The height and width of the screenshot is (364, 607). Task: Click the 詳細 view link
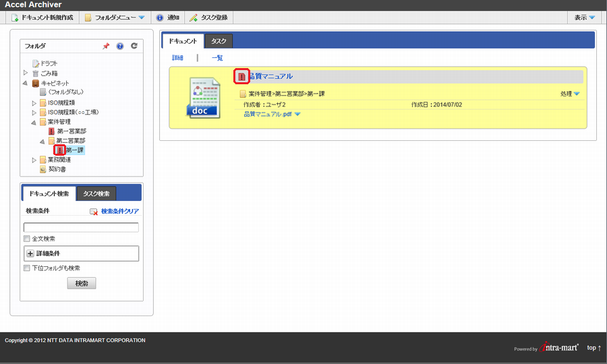point(177,58)
